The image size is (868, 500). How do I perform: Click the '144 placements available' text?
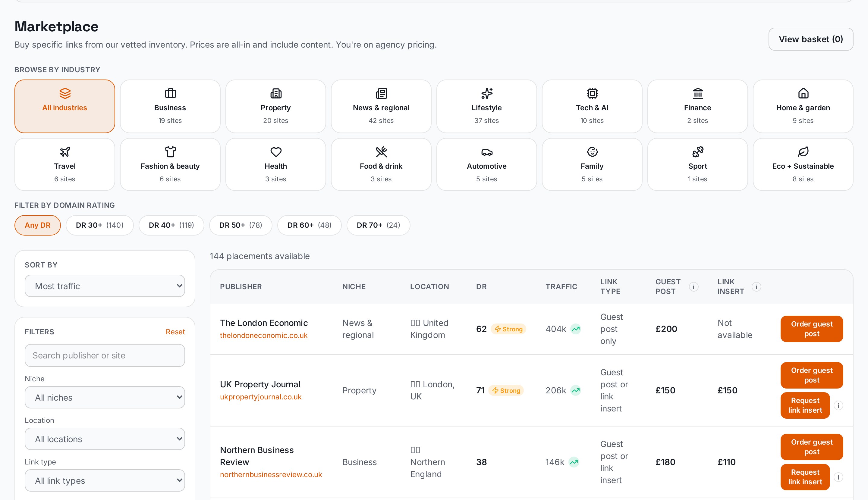point(259,256)
